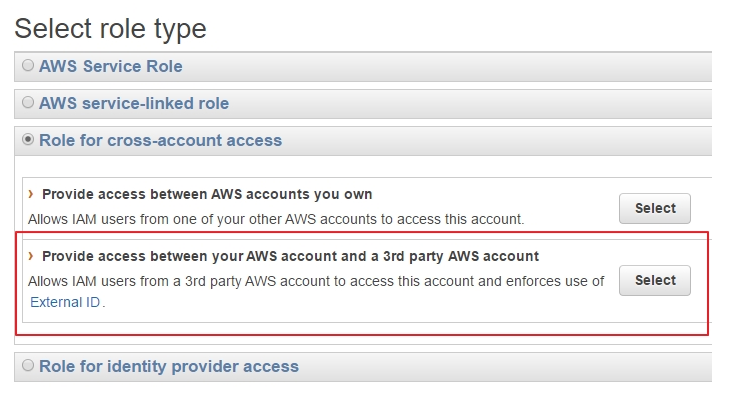Screen dimensions: 731x407
Task: Open the External ID link
Action: point(65,302)
